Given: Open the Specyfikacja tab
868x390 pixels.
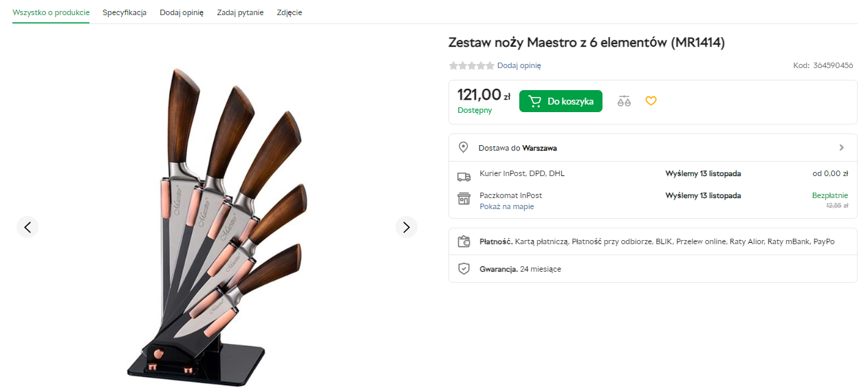Looking at the screenshot, I should pos(124,12).
